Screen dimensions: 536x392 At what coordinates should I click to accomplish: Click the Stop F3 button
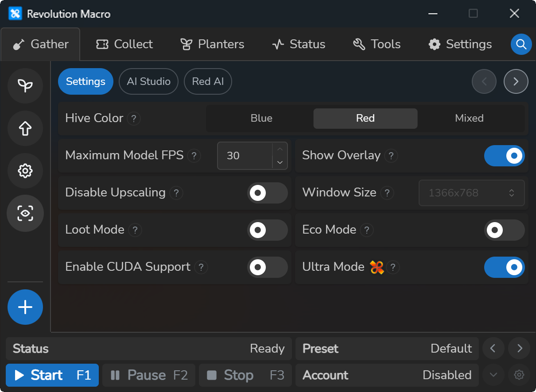[x=245, y=375]
